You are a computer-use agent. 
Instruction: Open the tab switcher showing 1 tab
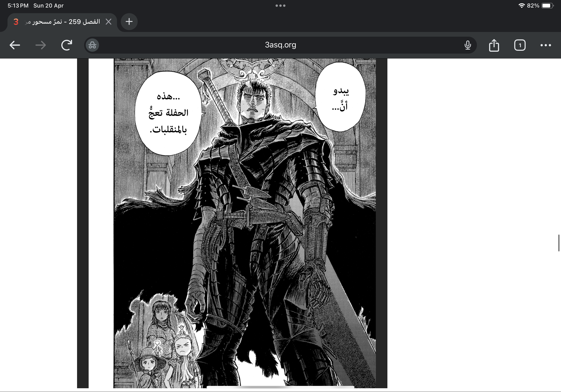(520, 45)
